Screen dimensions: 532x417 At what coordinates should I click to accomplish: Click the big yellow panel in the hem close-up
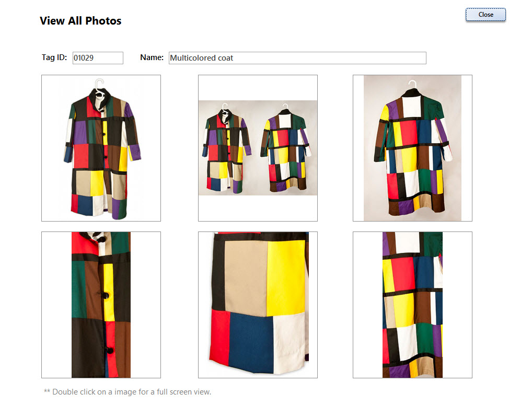click(286, 277)
